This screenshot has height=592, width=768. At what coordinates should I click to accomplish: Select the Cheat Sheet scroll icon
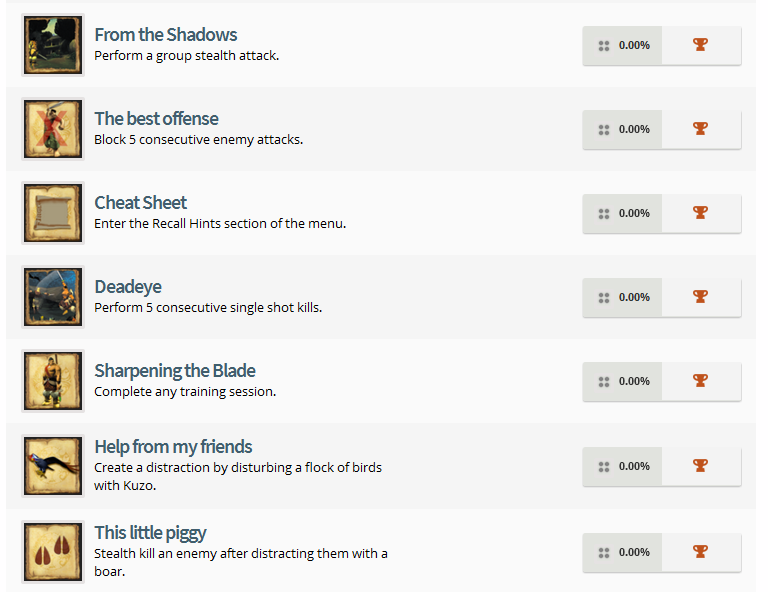pos(52,213)
